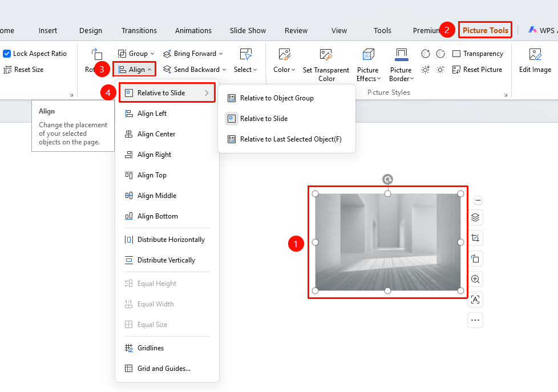
Task: Choose Align Left from the menu
Action: (x=167, y=114)
